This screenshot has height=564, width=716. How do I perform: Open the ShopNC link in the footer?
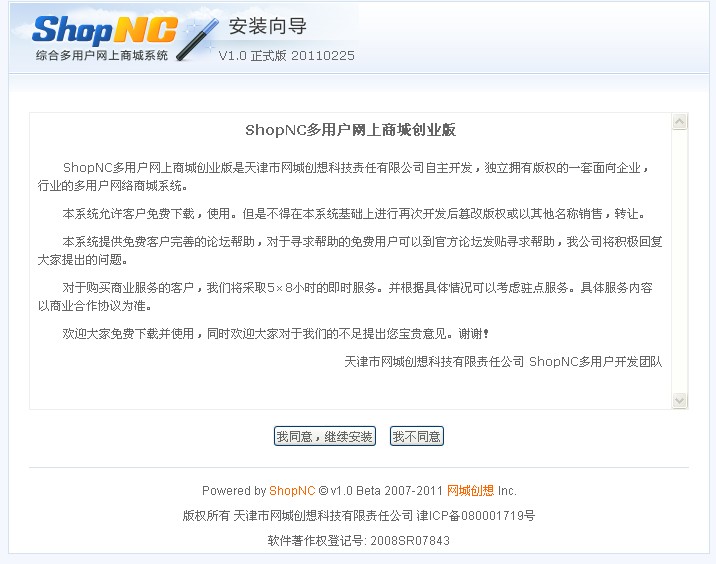(292, 490)
